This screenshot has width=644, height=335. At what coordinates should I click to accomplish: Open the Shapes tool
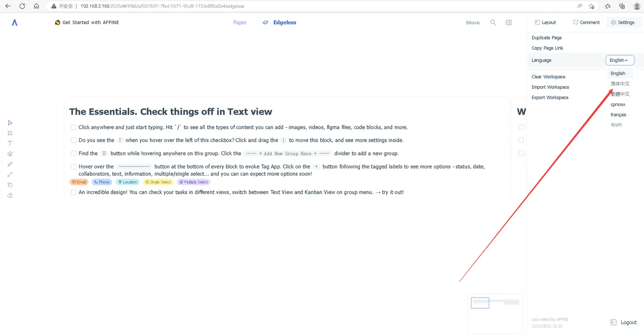(x=10, y=154)
